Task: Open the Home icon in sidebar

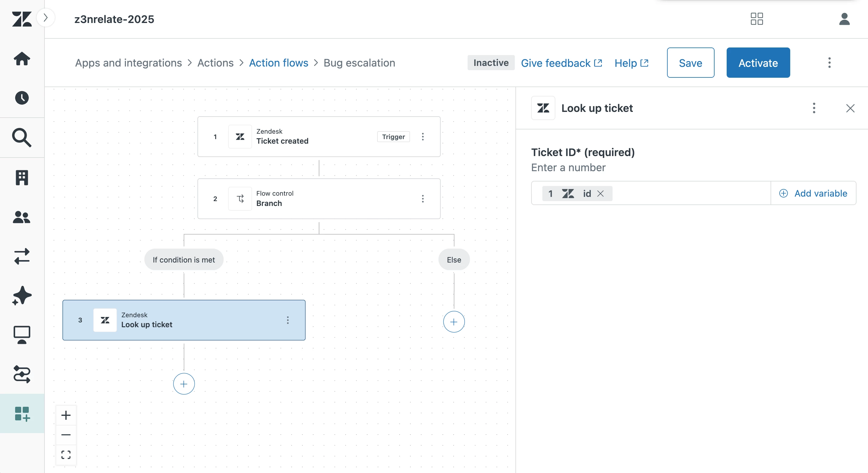Action: coord(22,59)
